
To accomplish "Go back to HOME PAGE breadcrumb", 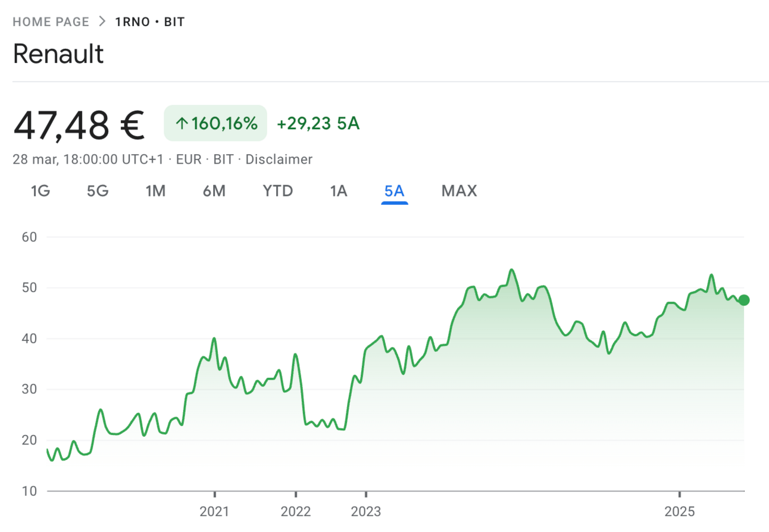I will pos(51,22).
